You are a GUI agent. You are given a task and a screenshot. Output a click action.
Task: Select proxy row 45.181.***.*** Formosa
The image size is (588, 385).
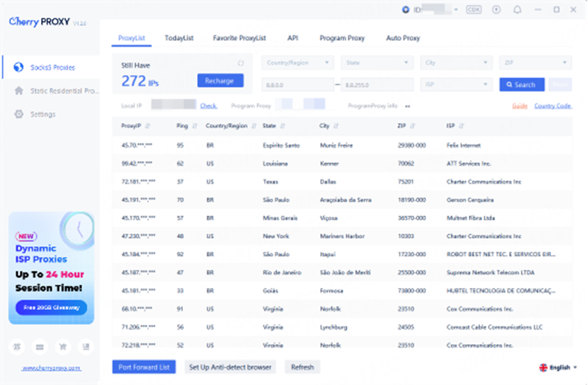coord(342,291)
